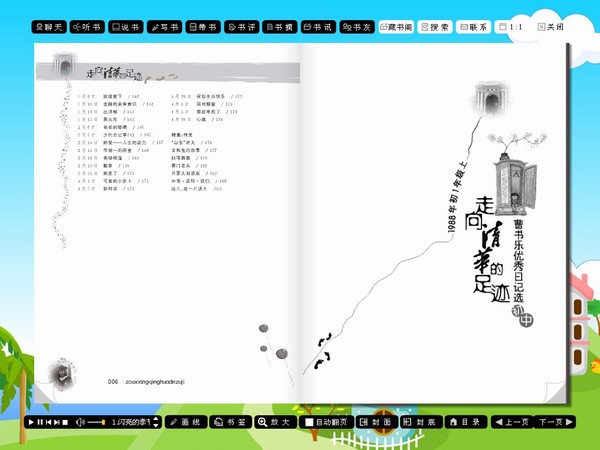The image size is (600, 450).
Task: Click the 搜索 search button
Action: coord(435,27)
